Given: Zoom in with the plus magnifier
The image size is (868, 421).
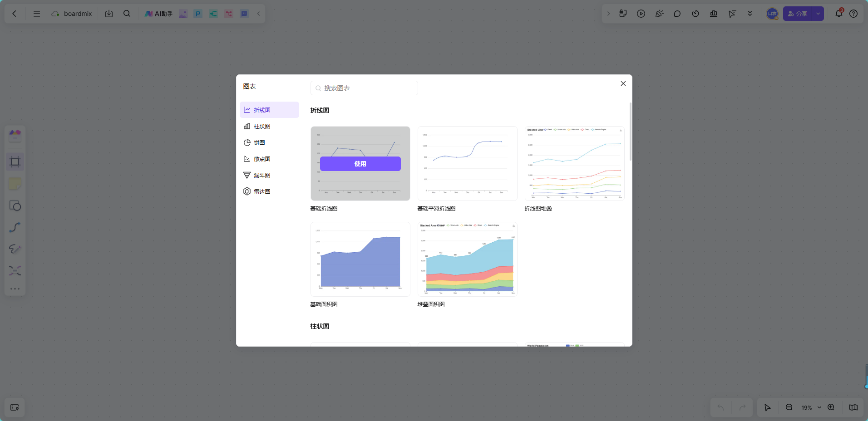Looking at the screenshot, I should pos(831,407).
